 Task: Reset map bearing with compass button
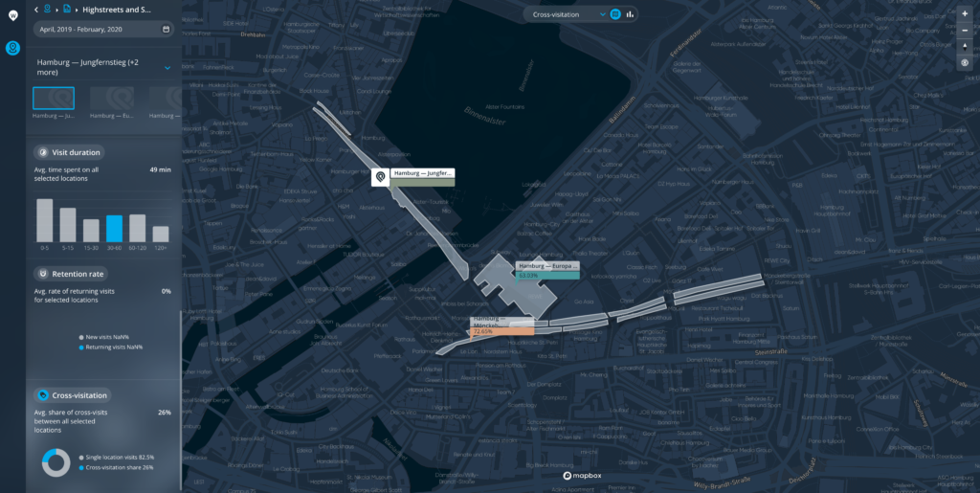(x=965, y=47)
